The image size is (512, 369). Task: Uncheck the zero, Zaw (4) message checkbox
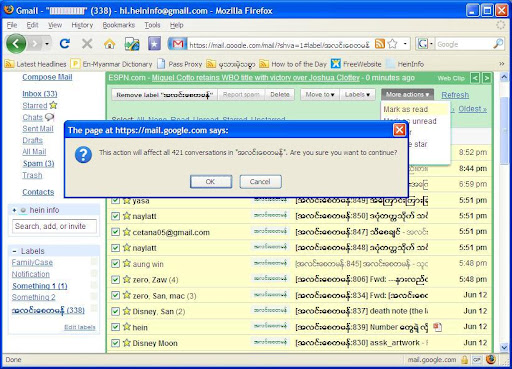point(115,279)
